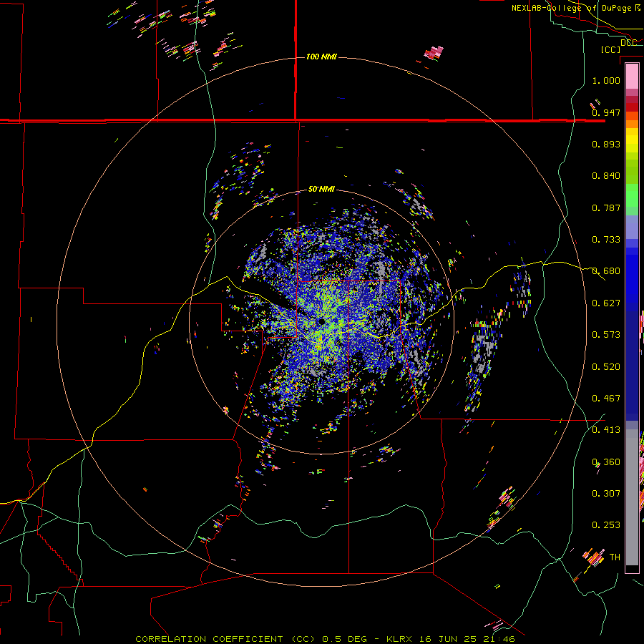Image resolution: width=644 pixels, height=644 pixels.
Task: Click the 0.680 color scale label
Action: (x=606, y=271)
